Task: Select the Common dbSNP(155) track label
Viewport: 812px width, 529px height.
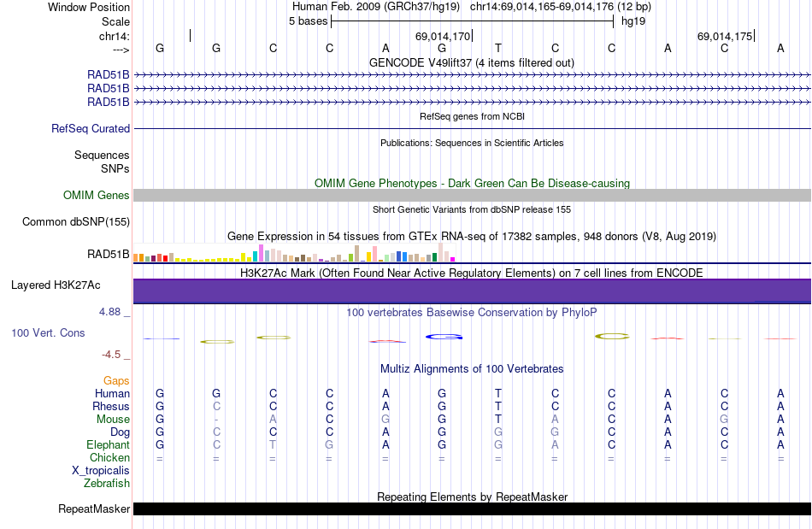Action: [x=76, y=221]
